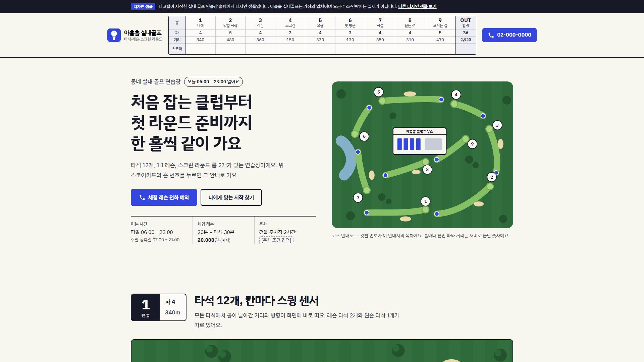This screenshot has height=362, width=644.
Task: Click phone icon in 02-000-0000 button
Action: (491, 35)
